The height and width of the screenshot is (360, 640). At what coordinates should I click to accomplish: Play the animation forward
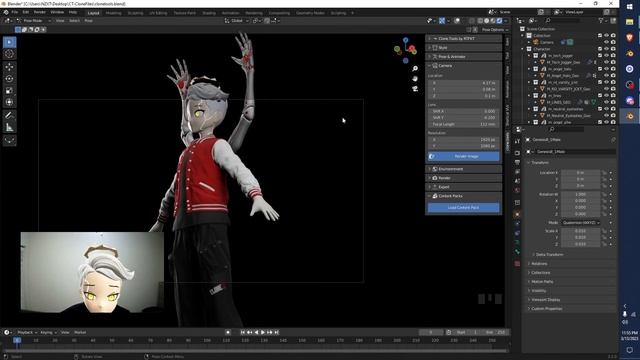263,332
